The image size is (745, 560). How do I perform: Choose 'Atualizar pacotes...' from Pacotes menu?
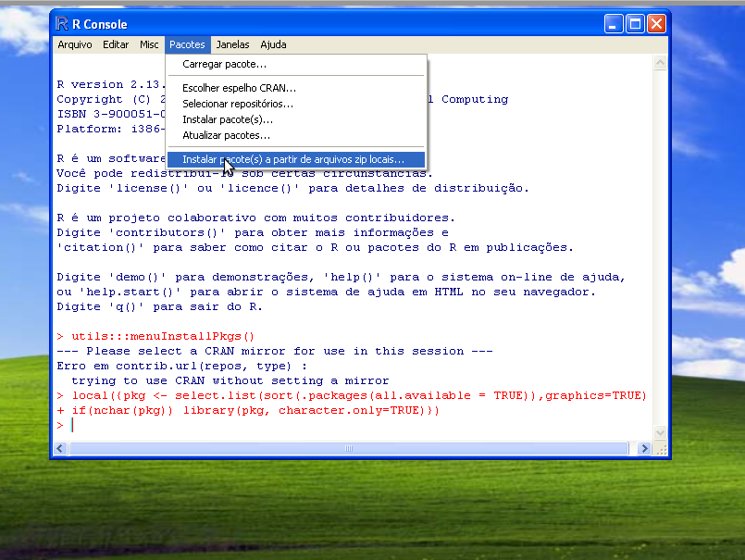[226, 135]
